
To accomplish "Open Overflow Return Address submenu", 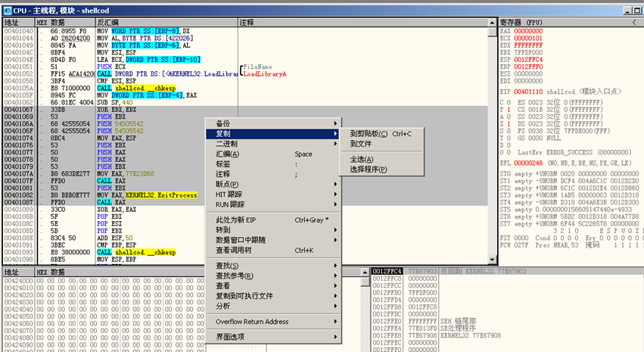I will [x=273, y=322].
